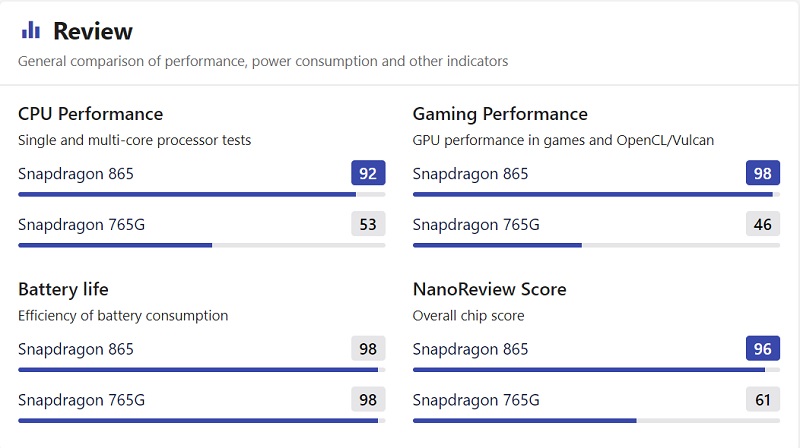Click the Snapdragon 765G NanoReview score badge 61

pyautogui.click(x=763, y=400)
